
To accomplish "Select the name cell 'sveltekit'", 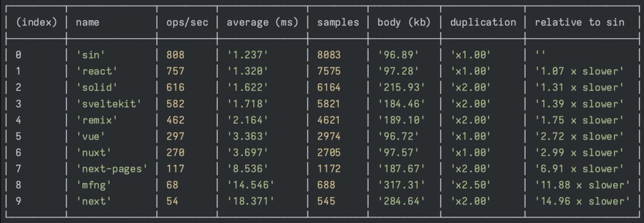I will (108, 103).
